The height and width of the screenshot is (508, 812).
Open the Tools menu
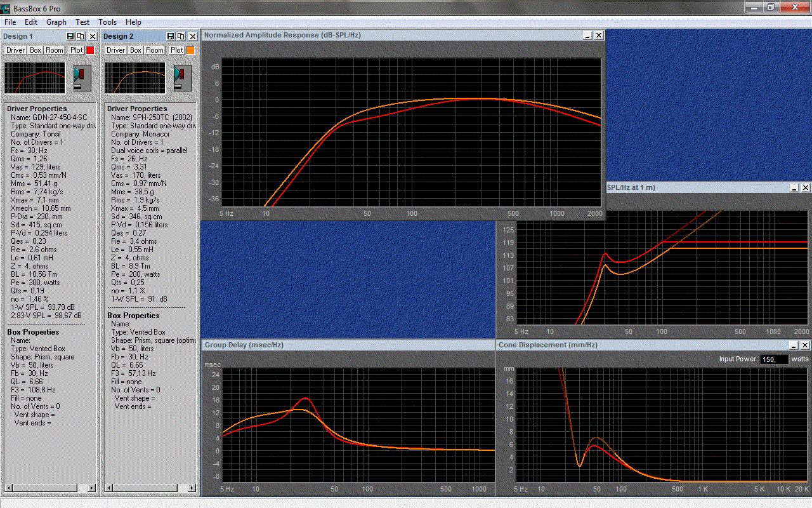point(107,22)
